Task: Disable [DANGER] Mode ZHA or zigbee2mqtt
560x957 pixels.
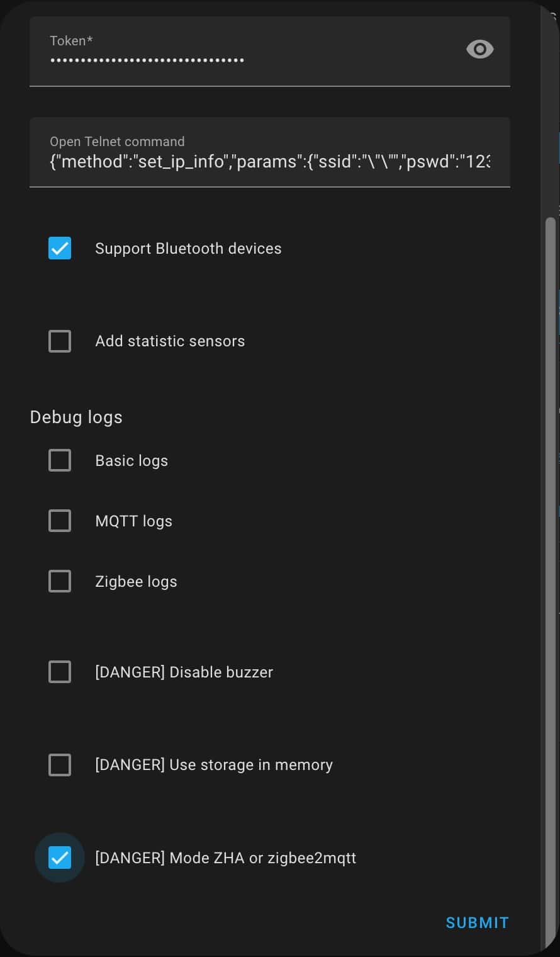Action: (60, 858)
